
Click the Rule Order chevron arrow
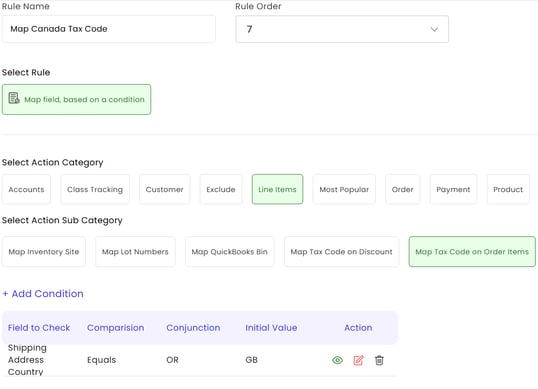(434, 30)
